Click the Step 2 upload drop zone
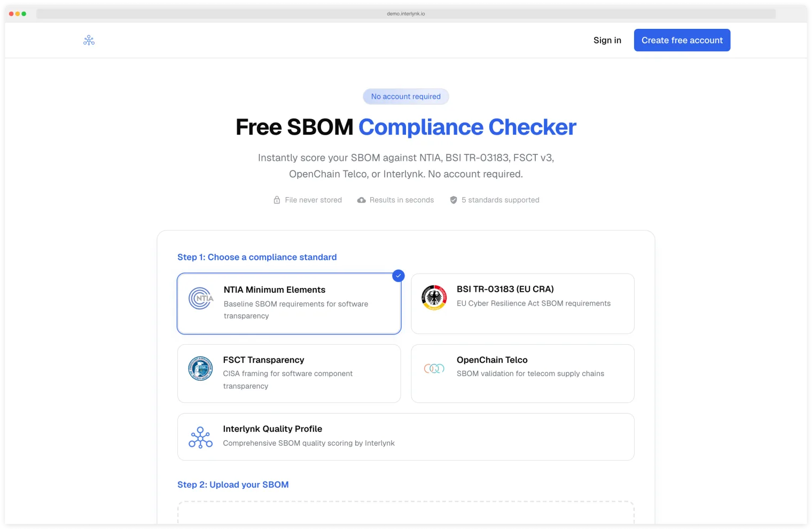 [406, 512]
